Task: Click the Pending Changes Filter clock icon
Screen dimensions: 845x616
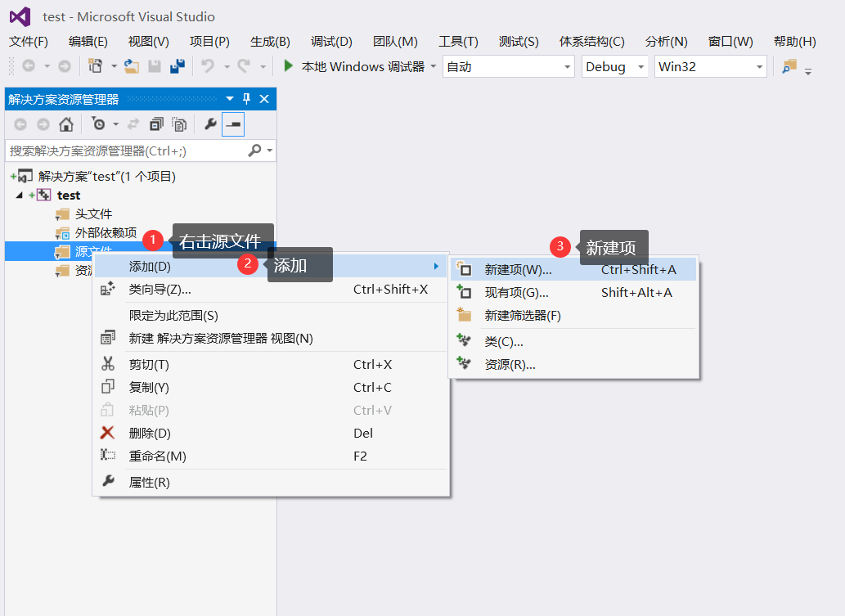Action: coord(98,124)
